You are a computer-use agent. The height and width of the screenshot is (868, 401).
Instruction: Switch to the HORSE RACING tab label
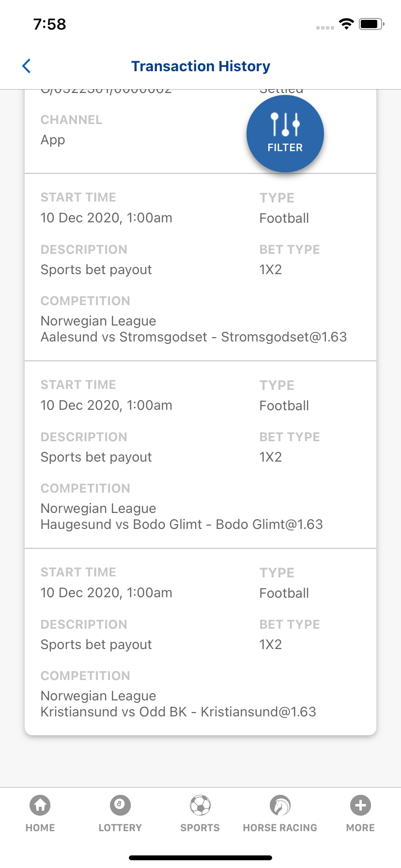[x=280, y=828]
